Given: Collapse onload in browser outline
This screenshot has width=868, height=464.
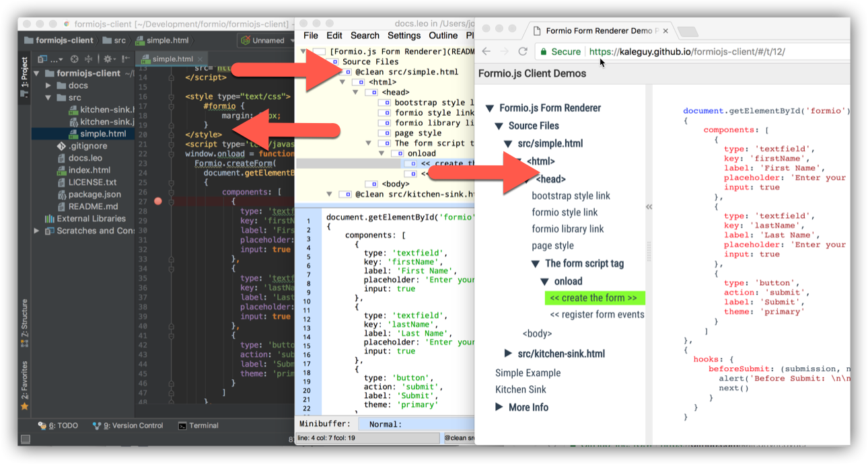Looking at the screenshot, I should [545, 281].
